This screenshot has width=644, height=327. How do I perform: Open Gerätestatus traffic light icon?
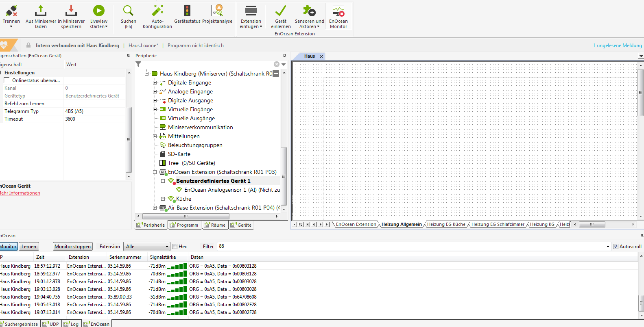(x=187, y=11)
